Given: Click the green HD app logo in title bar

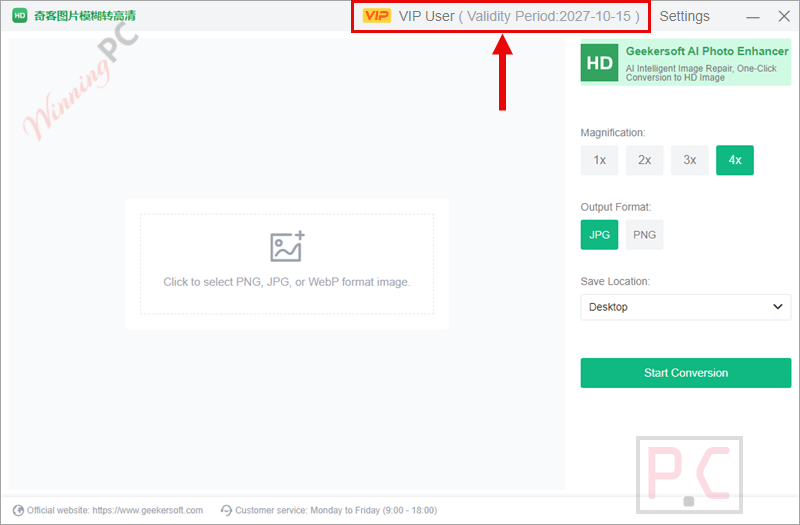Looking at the screenshot, I should click(19, 16).
